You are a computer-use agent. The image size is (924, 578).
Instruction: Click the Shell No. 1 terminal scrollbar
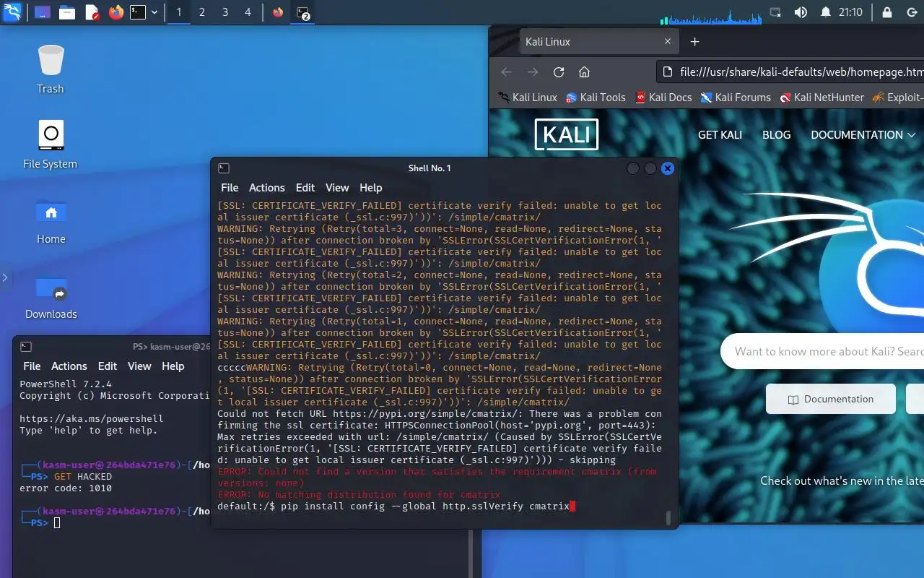(x=668, y=517)
